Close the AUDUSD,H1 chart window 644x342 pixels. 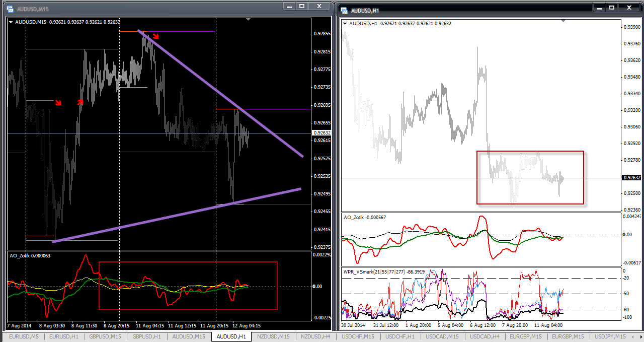(630, 8)
